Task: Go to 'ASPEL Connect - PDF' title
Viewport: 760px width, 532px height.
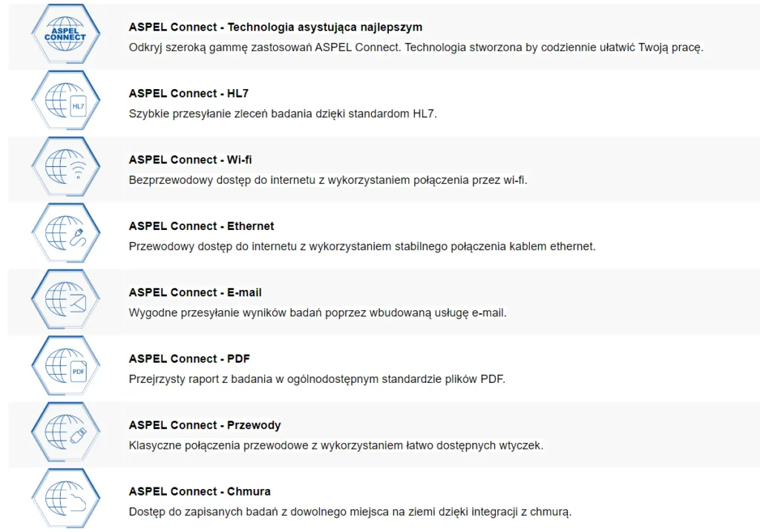Action: click(x=189, y=358)
